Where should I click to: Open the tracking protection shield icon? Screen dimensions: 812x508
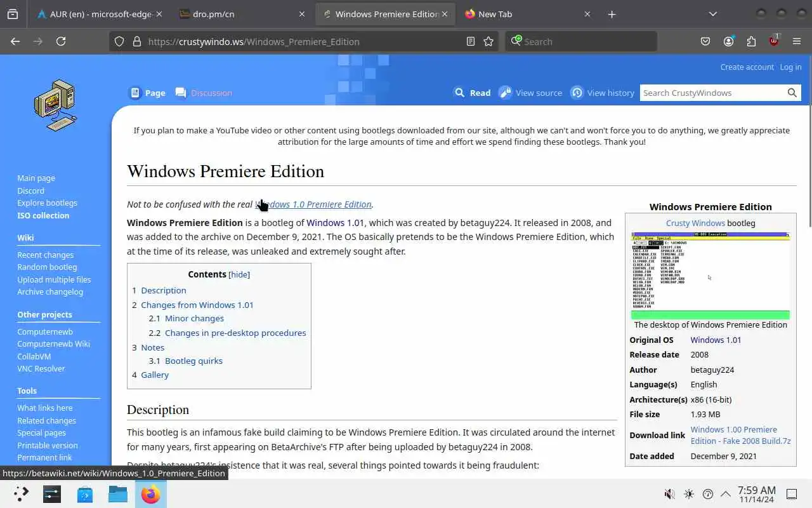pos(119,41)
